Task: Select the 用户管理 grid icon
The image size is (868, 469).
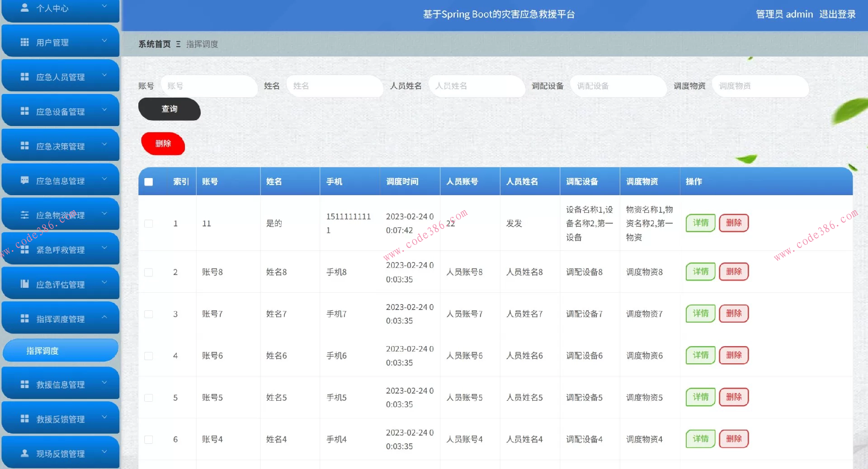Action: tap(25, 42)
